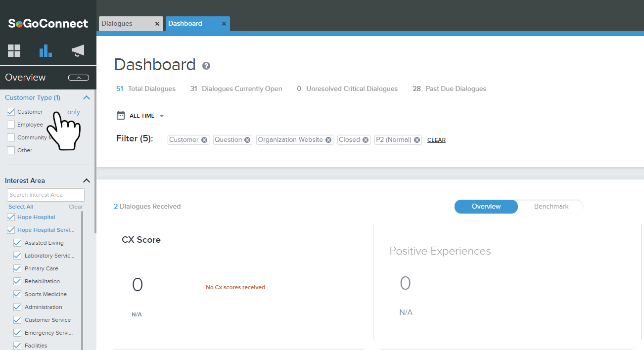Uncheck the Hope Hospital Services checkbox
Screen dimensions: 644x350
[x=11, y=230]
